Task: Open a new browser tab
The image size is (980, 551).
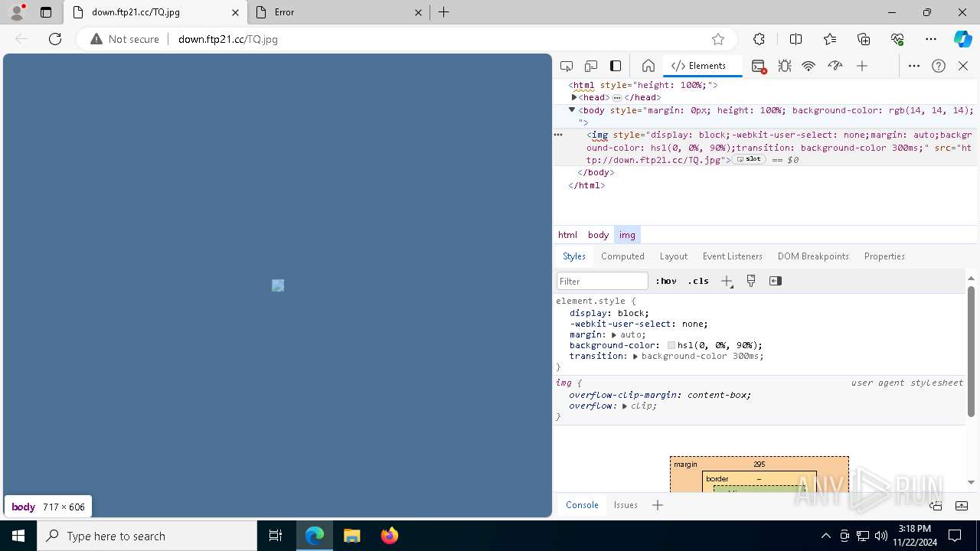Action: (x=444, y=12)
